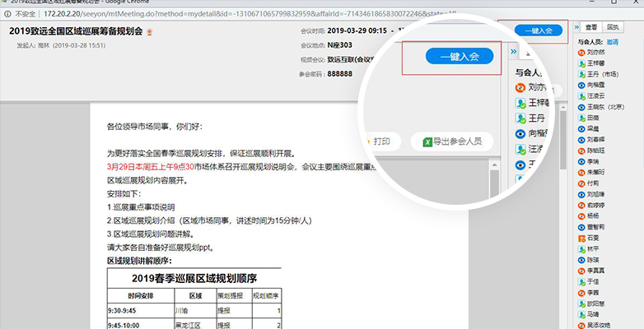644x329 pixels.
Task: Switch to the 查看 tab
Action: 592,27
